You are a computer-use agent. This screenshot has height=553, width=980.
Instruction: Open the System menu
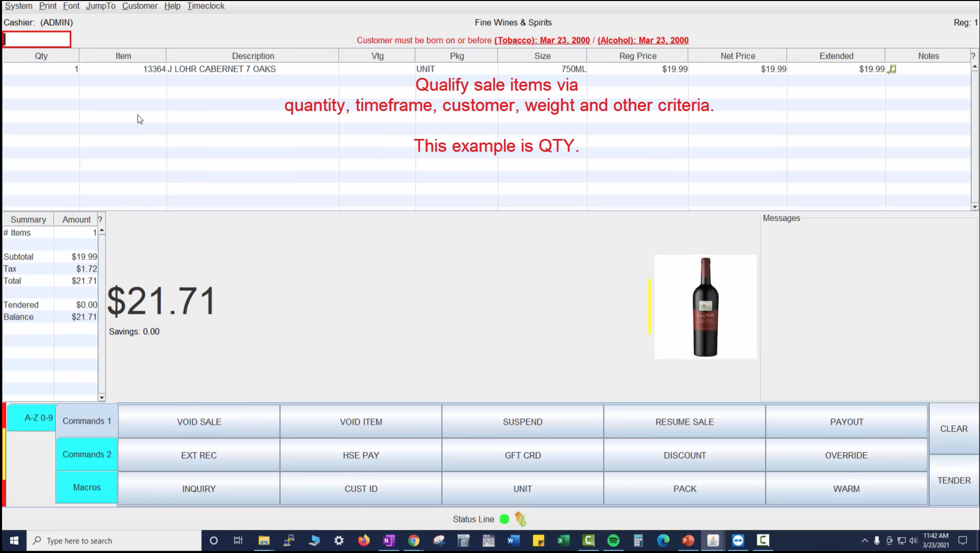(x=18, y=6)
